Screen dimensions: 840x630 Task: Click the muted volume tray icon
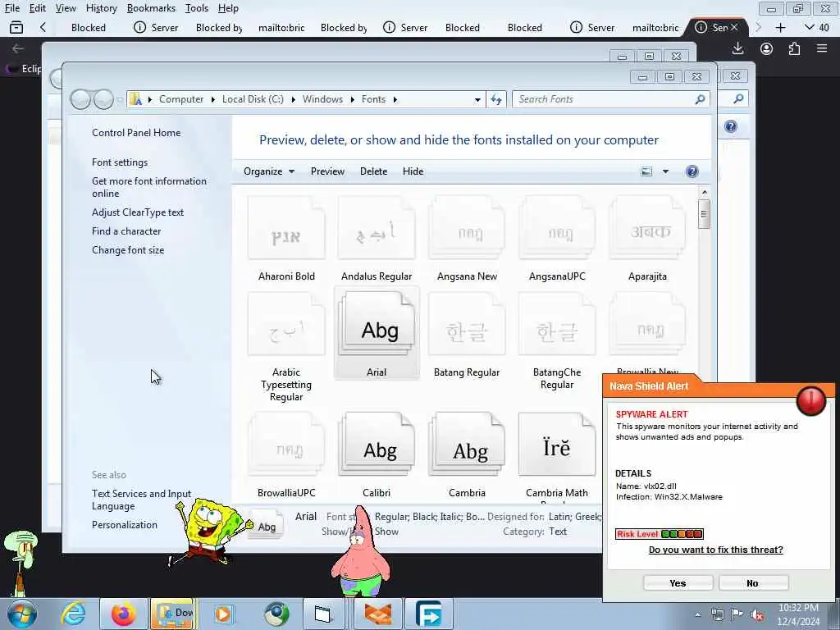point(757,615)
